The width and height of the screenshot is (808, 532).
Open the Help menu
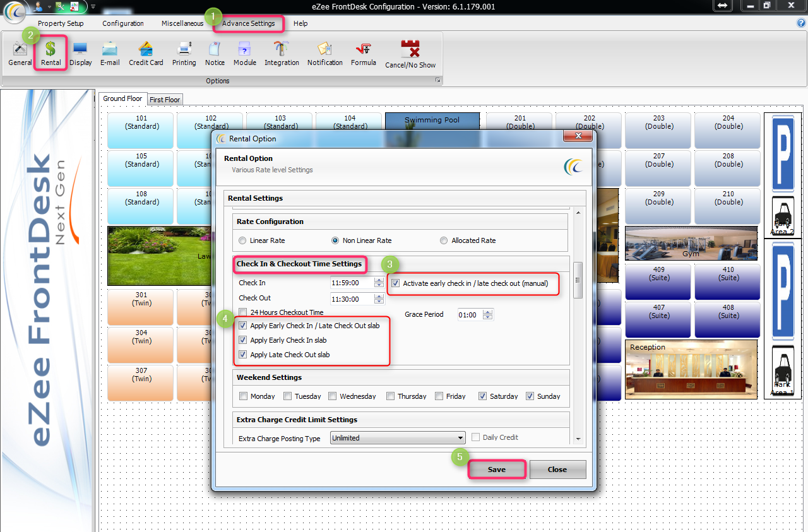click(x=300, y=23)
